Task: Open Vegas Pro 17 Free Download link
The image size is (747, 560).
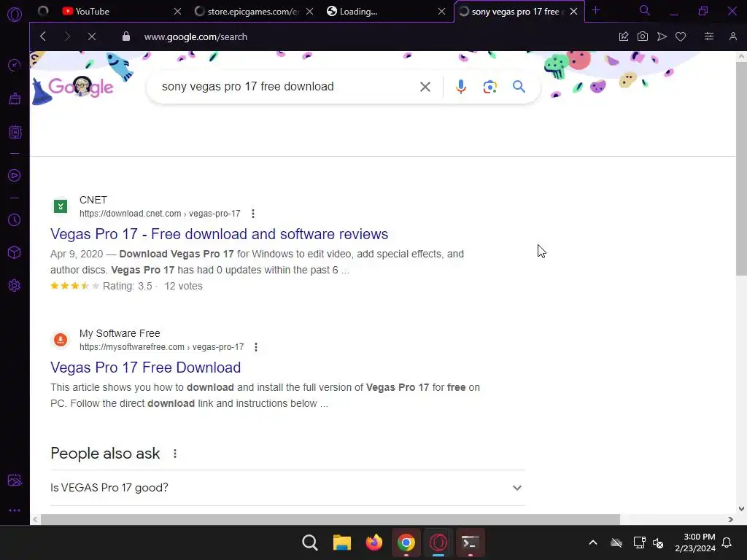Action: click(145, 367)
